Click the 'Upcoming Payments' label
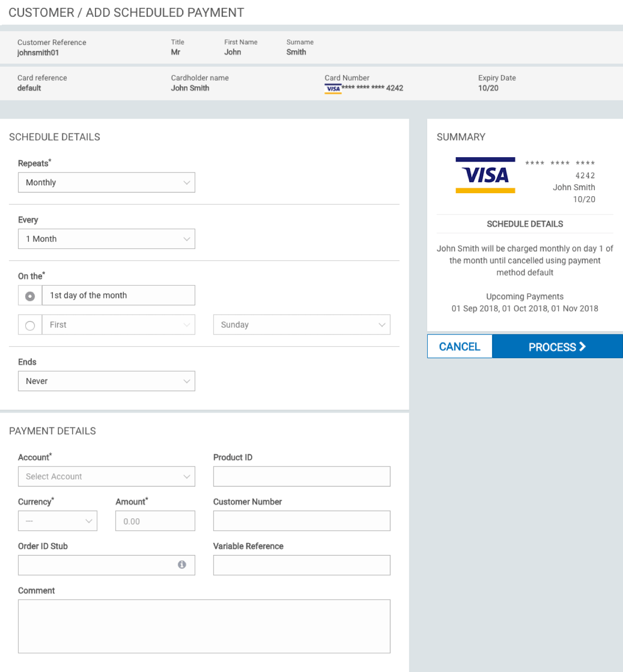623x672 pixels. click(525, 296)
